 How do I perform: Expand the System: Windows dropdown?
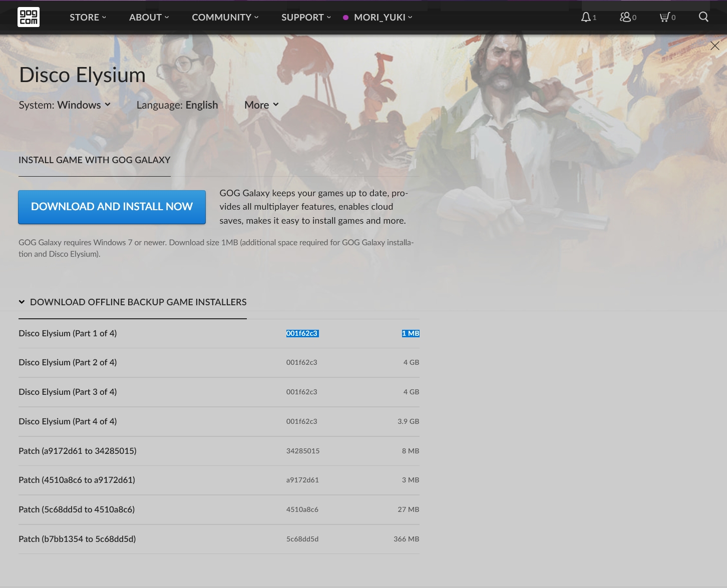(65, 105)
